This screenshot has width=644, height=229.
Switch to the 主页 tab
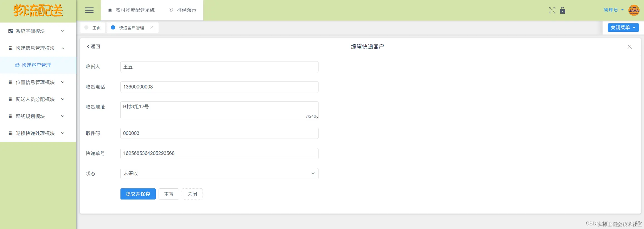[x=93, y=28]
